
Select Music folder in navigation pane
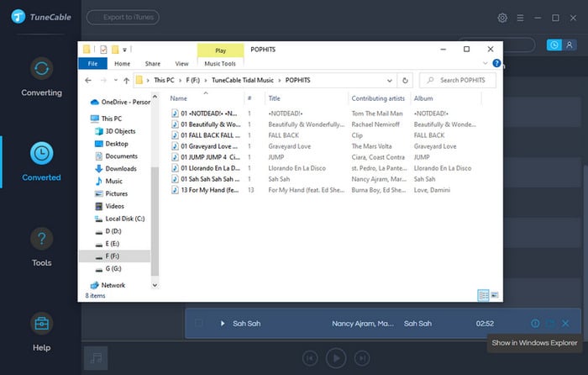click(x=108, y=181)
